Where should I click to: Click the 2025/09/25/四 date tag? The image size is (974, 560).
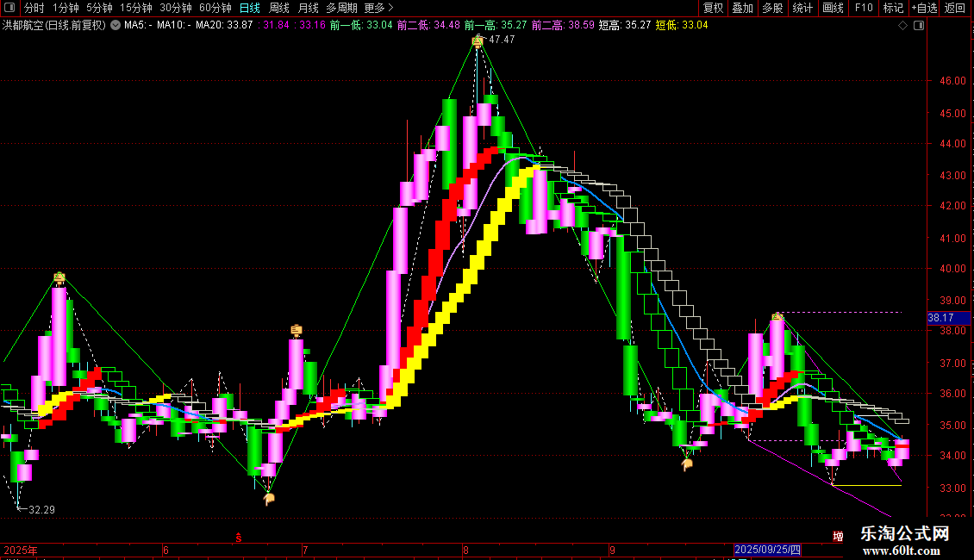[768, 550]
